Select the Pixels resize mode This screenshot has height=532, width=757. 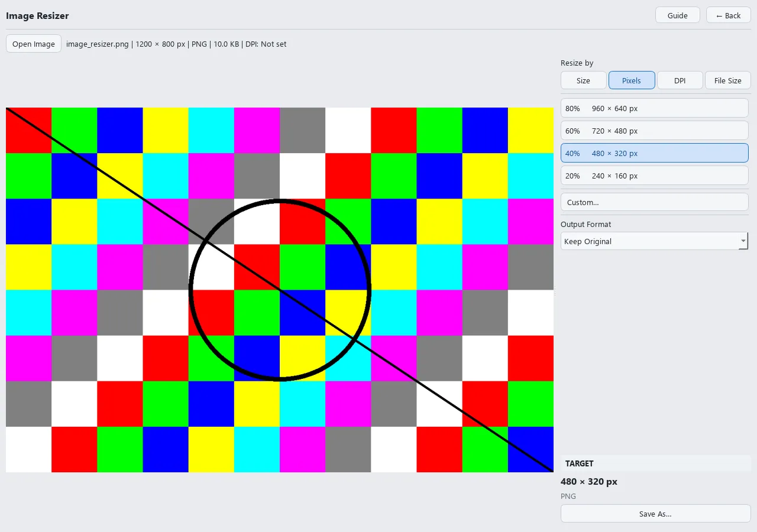632,80
